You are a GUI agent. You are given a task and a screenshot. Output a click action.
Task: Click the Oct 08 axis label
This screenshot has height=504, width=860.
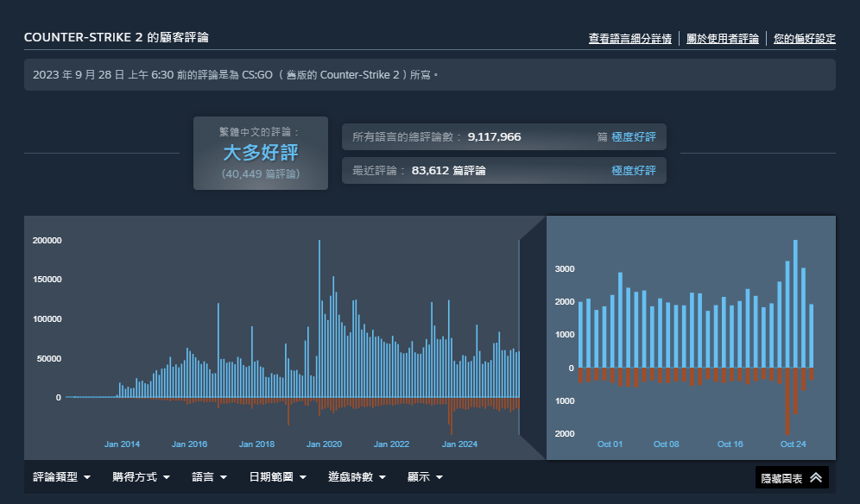666,444
